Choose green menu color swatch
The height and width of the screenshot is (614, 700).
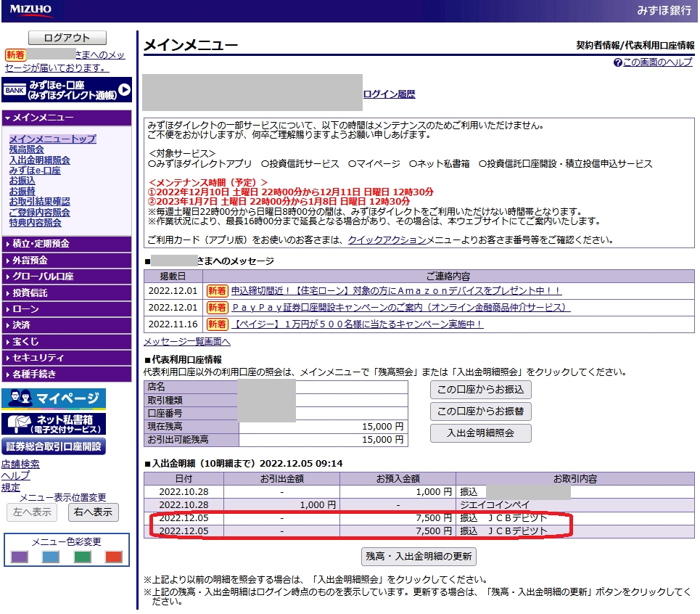tap(82, 557)
